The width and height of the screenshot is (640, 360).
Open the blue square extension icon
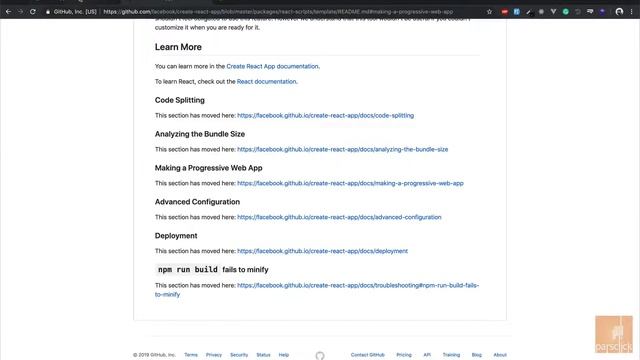click(517, 12)
